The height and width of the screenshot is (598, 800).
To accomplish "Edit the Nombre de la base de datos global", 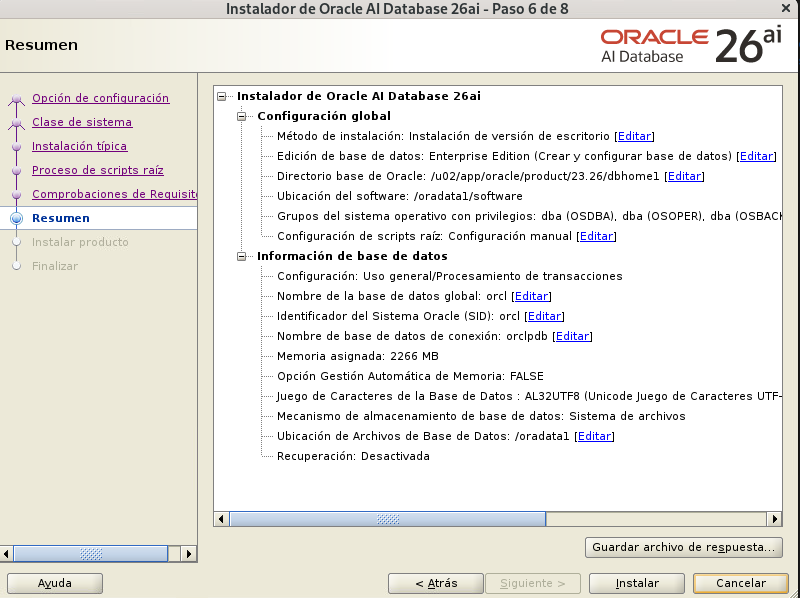I will coord(531,296).
